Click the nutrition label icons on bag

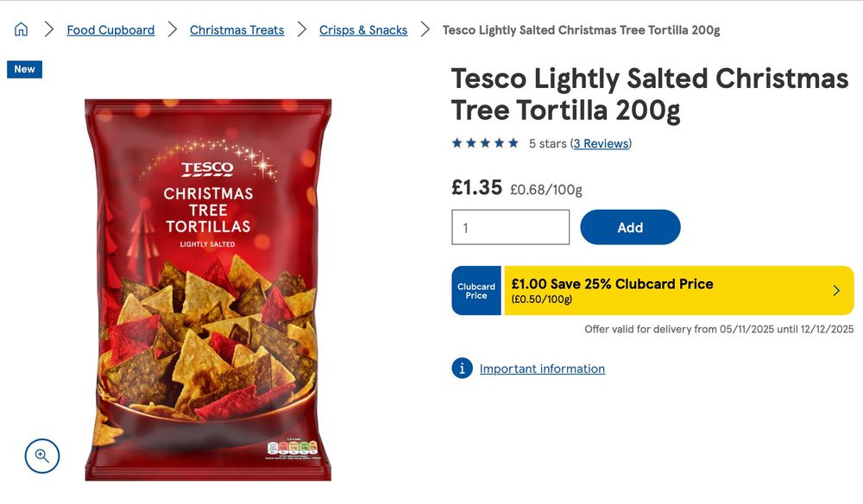pyautogui.click(x=293, y=449)
